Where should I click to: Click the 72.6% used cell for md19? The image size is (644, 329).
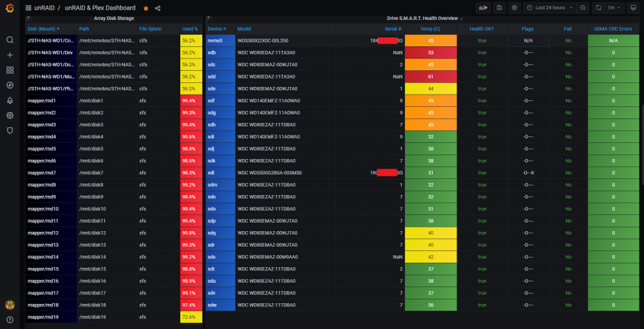(191, 317)
